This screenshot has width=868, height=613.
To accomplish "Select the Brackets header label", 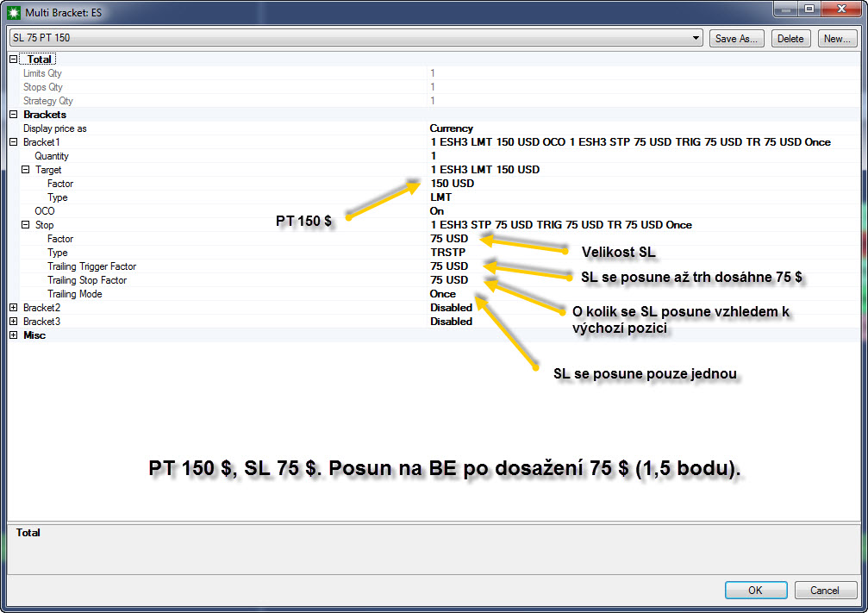I will click(x=45, y=115).
